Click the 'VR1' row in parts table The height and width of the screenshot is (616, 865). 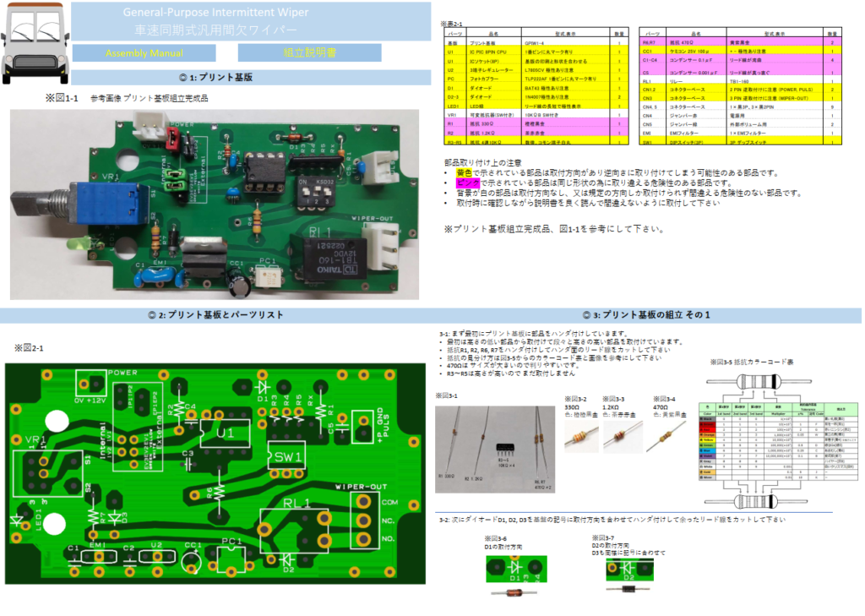point(536,115)
